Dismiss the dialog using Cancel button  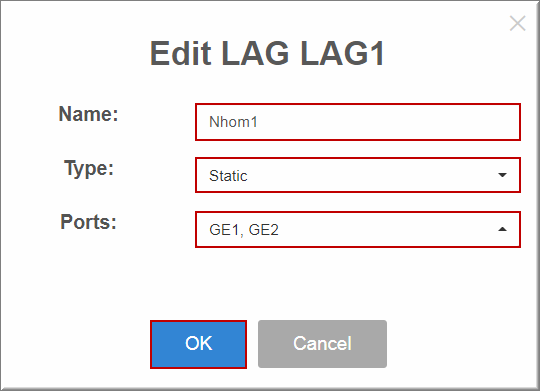322,344
